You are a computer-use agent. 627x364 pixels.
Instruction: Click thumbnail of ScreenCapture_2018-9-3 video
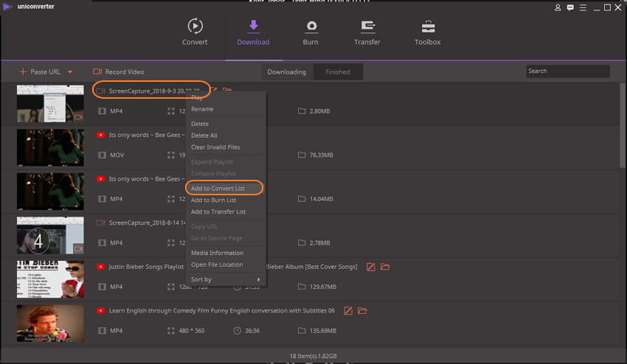point(50,103)
